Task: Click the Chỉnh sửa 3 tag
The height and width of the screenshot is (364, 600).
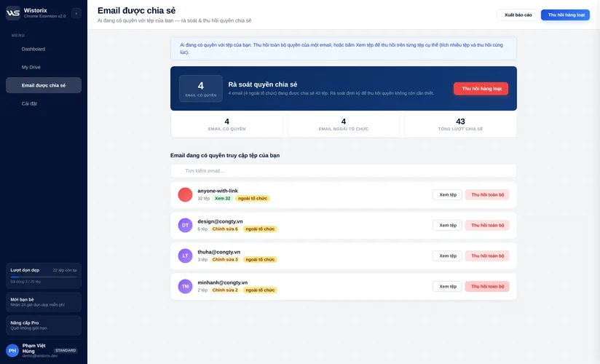Action: point(225,259)
